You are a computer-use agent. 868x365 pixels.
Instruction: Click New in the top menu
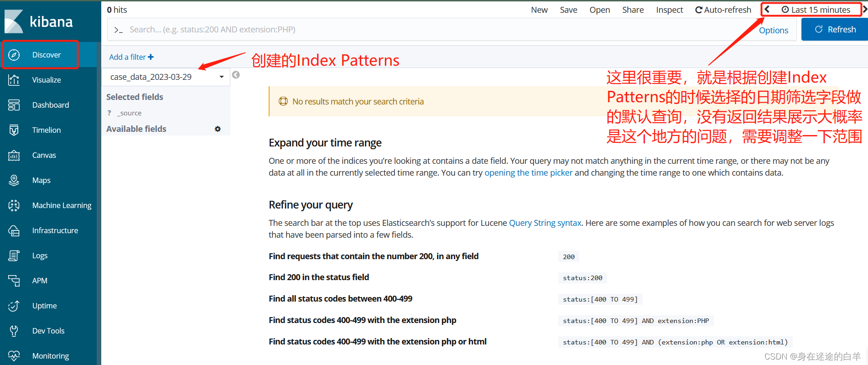pyautogui.click(x=539, y=10)
